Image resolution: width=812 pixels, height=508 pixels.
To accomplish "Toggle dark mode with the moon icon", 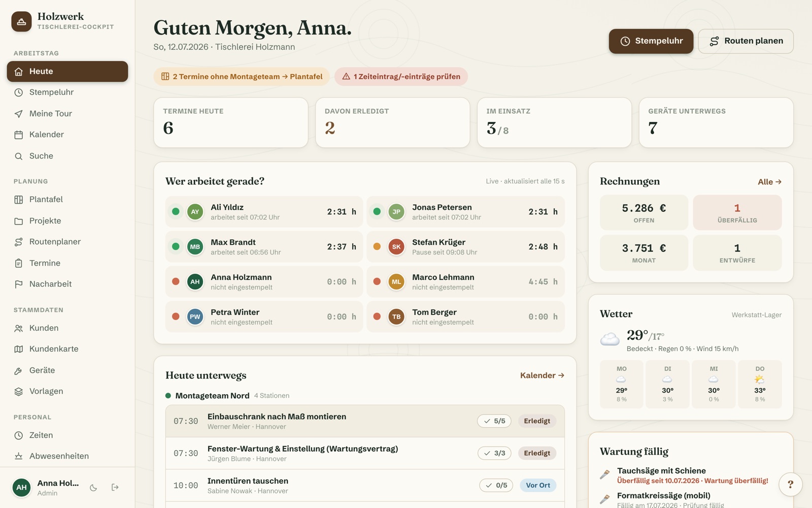I will tap(93, 488).
